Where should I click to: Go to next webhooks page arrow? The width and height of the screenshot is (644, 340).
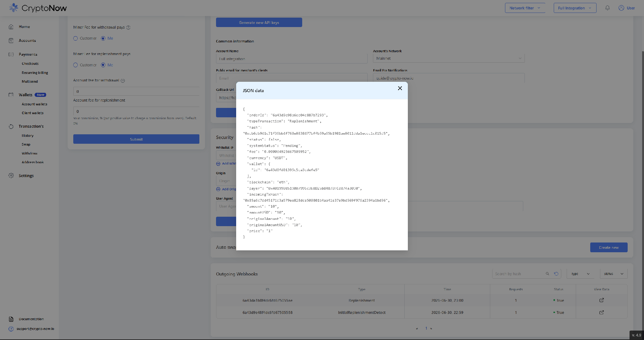pyautogui.click(x=431, y=328)
